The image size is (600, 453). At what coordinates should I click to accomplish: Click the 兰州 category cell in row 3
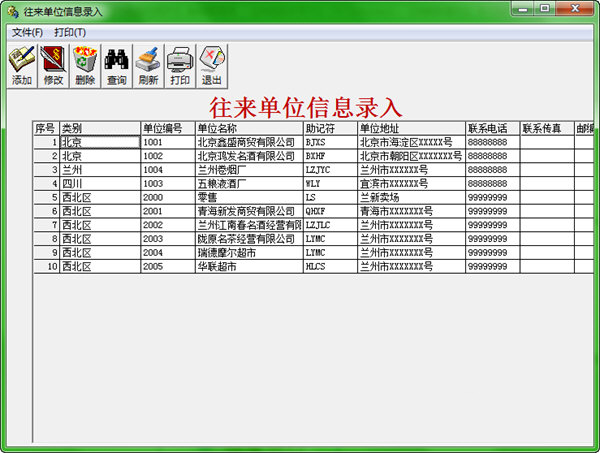click(100, 170)
